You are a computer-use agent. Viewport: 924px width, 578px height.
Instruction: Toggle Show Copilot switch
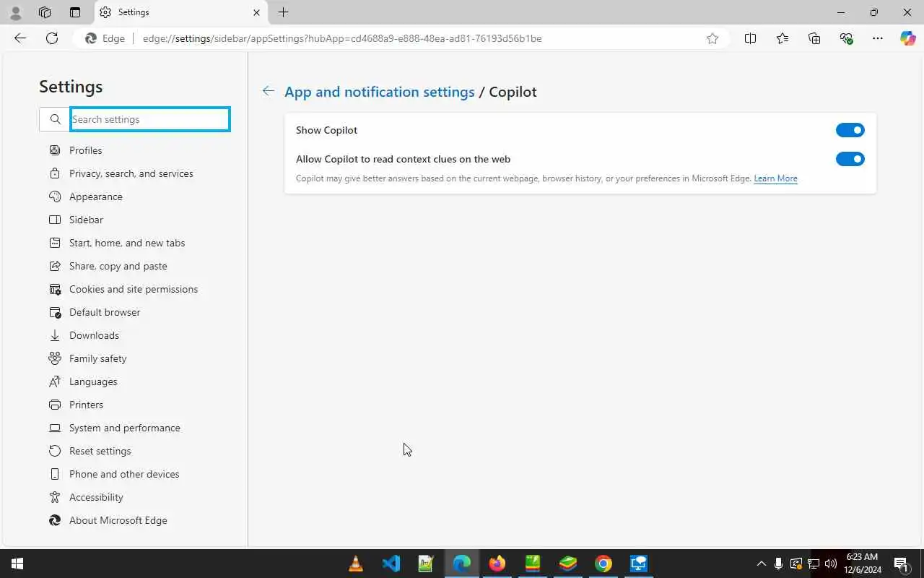[x=850, y=130]
